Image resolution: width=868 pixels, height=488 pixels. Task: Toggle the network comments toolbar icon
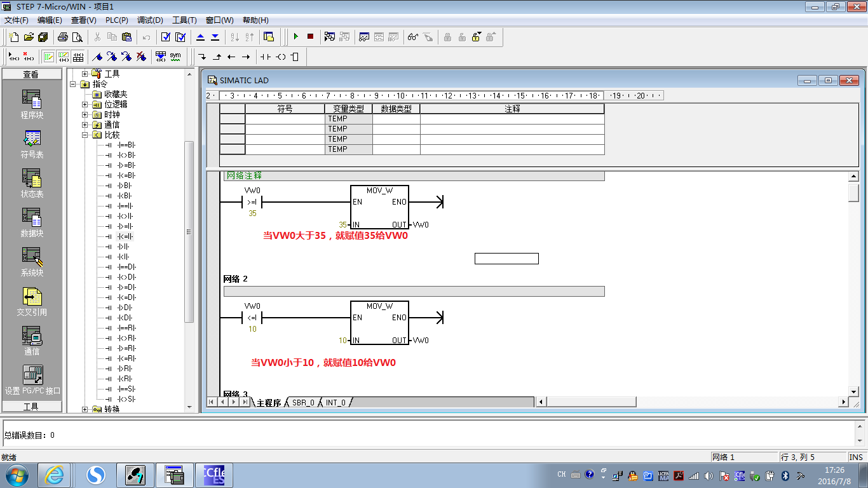tap(64, 57)
